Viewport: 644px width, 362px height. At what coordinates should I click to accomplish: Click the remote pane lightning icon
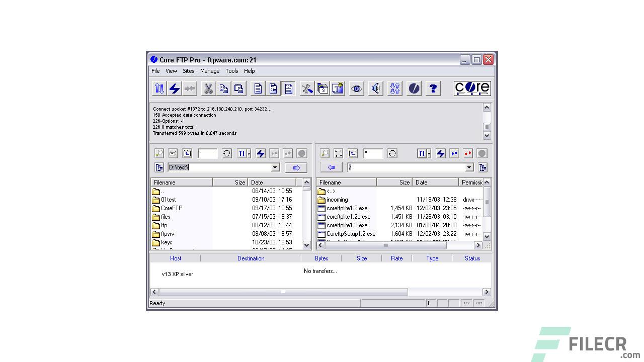[x=441, y=153]
